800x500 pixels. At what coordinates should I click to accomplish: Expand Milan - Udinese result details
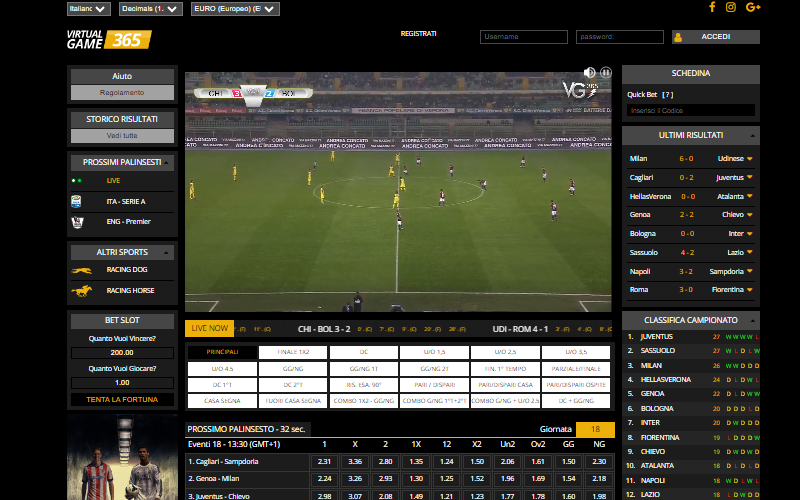[x=749, y=159]
